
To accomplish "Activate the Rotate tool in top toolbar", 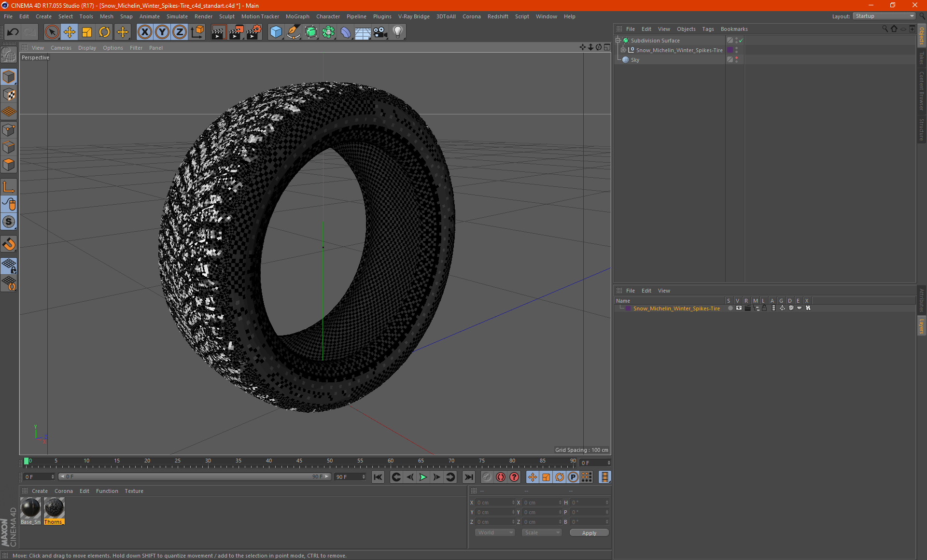I will coord(104,32).
